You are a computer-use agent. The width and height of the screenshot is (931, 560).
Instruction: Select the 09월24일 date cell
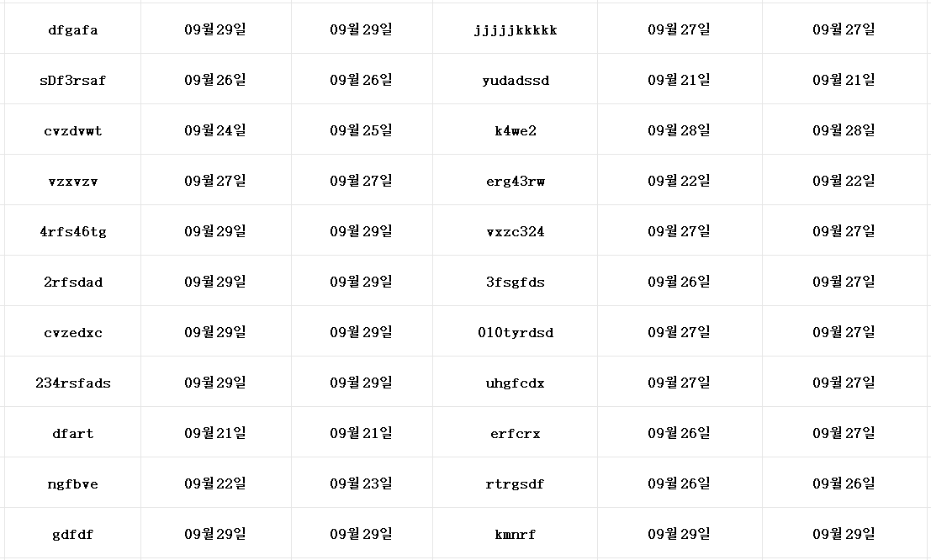[x=215, y=130]
